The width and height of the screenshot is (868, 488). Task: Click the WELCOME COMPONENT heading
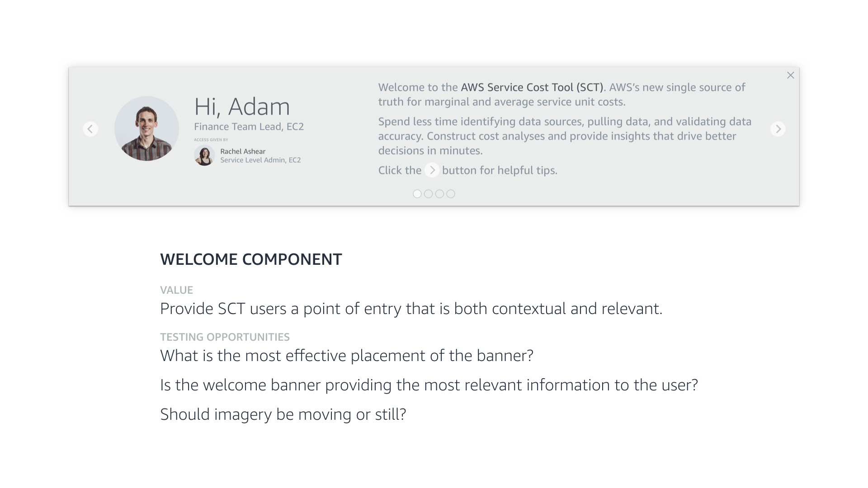[251, 259]
